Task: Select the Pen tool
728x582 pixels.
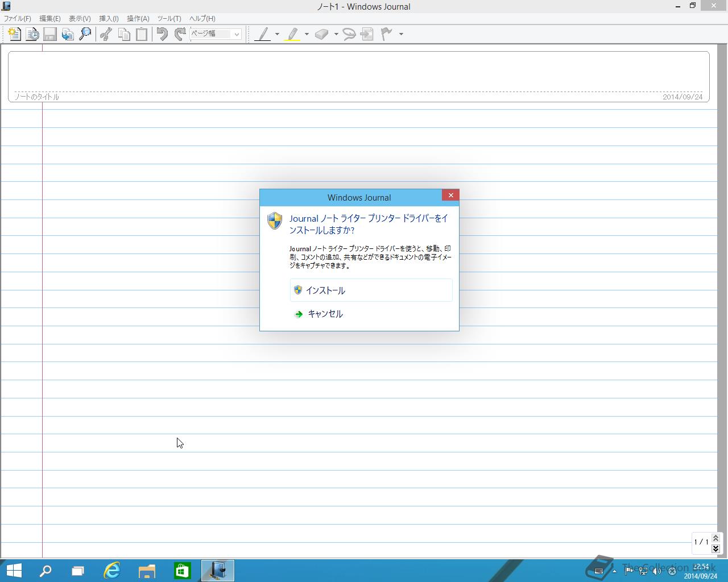Action: point(262,34)
